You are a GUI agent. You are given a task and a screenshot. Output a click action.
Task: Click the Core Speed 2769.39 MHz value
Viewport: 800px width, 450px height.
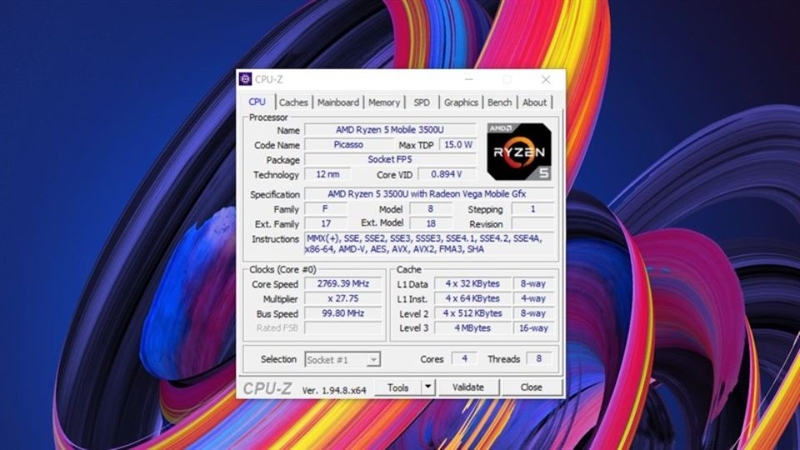click(x=343, y=284)
